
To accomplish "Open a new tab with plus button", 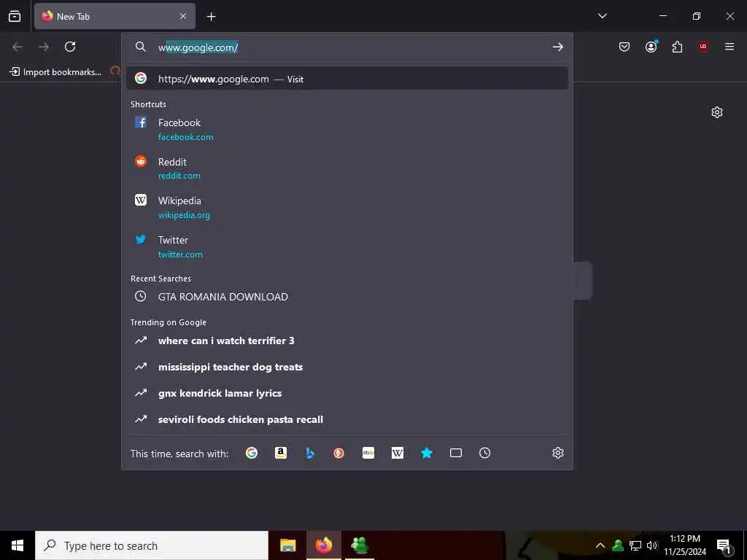I will [x=211, y=17].
